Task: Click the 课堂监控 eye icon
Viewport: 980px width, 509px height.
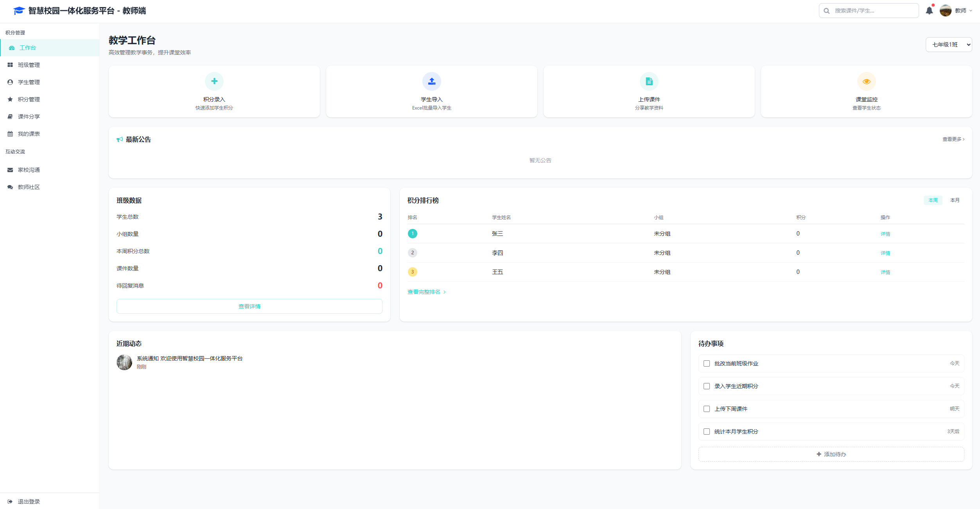Action: (x=866, y=81)
